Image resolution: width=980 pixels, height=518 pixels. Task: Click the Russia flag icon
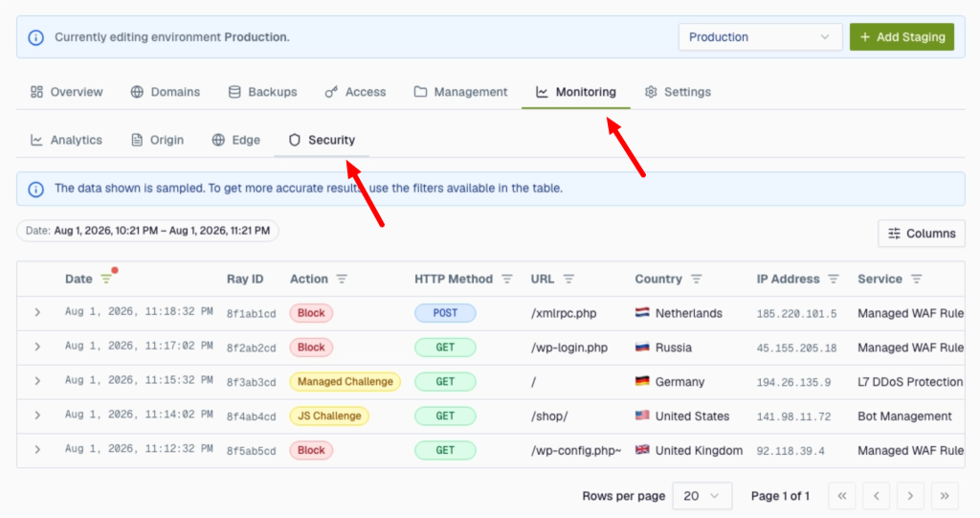pyautogui.click(x=642, y=347)
